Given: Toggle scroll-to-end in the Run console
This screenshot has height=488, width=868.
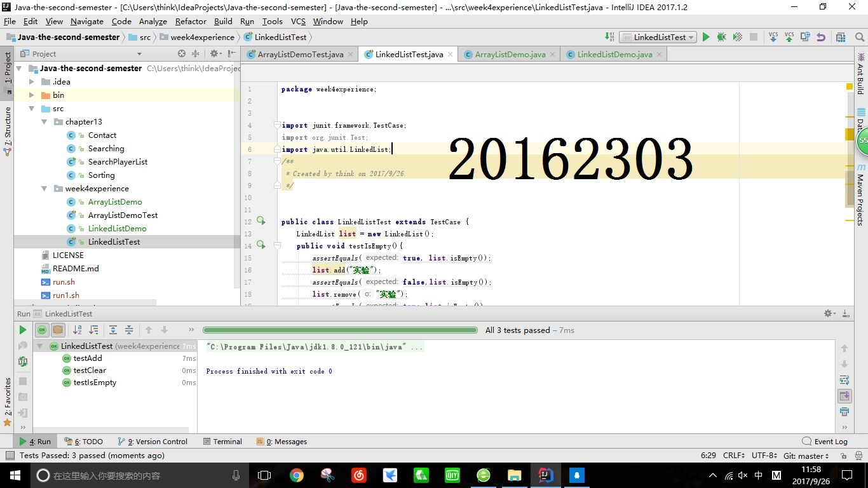Looking at the screenshot, I should 844,396.
